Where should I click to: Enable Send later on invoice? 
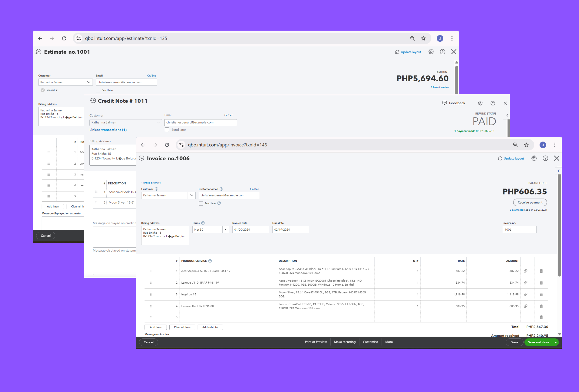click(x=201, y=203)
